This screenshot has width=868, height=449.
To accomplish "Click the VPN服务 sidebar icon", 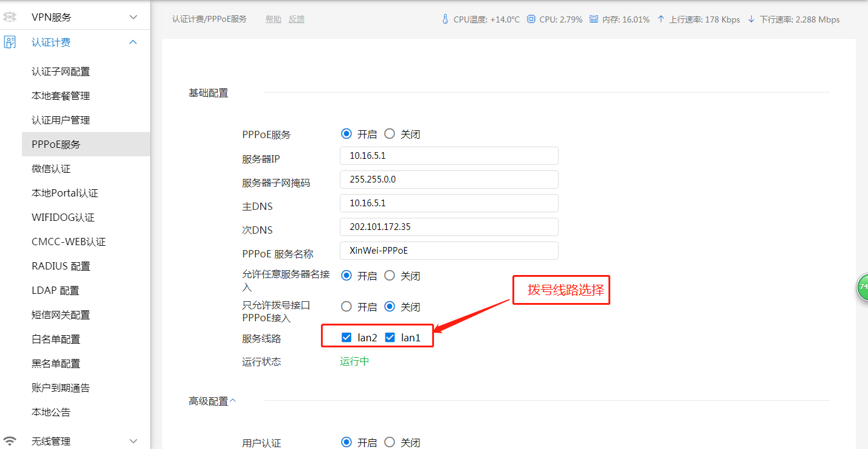I will [10, 17].
